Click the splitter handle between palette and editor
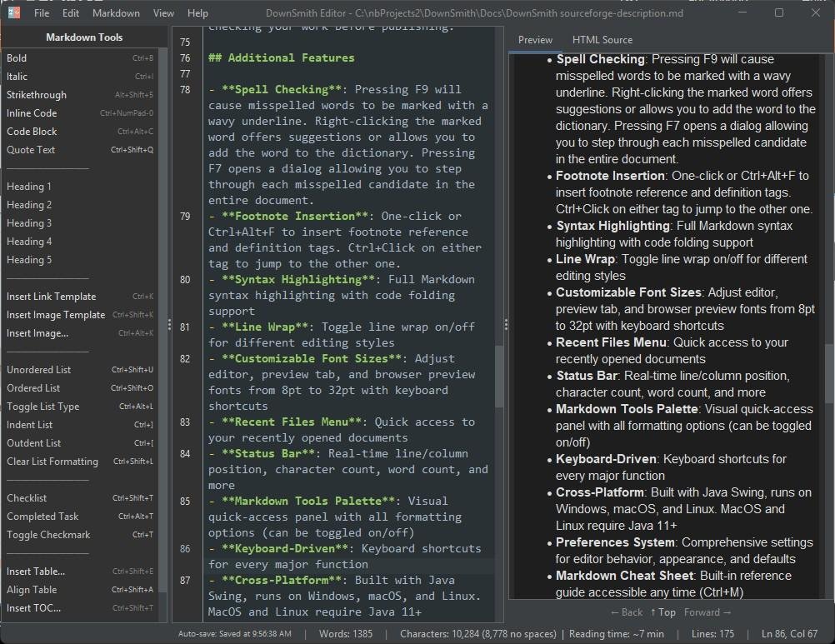 tap(169, 324)
